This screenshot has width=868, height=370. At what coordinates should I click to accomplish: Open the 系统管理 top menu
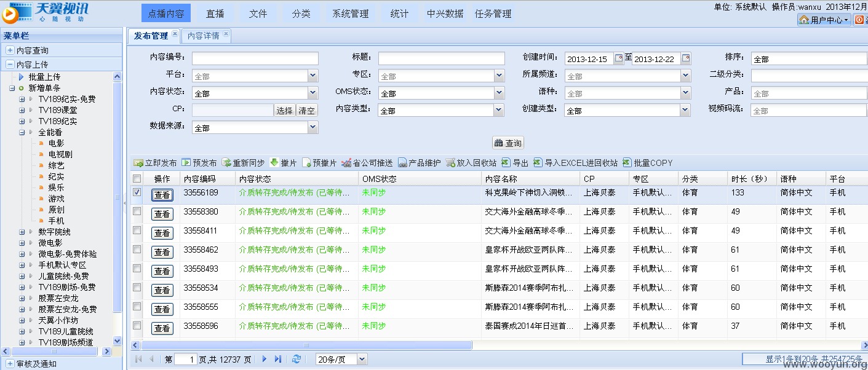(351, 14)
